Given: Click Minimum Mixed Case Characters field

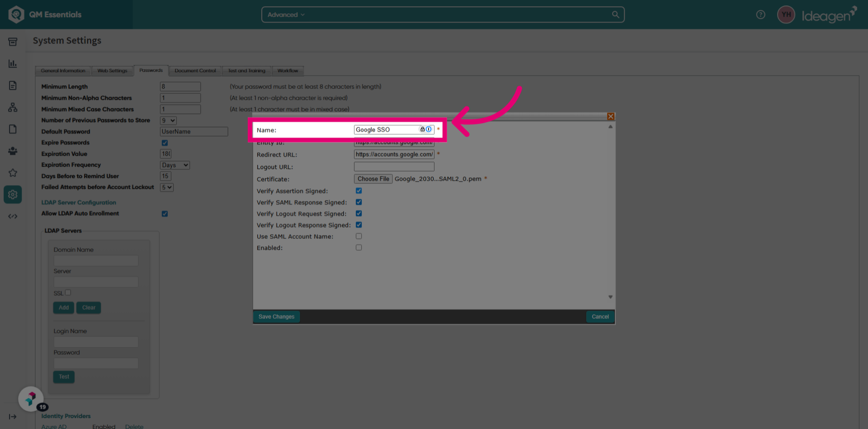Looking at the screenshot, I should (180, 109).
